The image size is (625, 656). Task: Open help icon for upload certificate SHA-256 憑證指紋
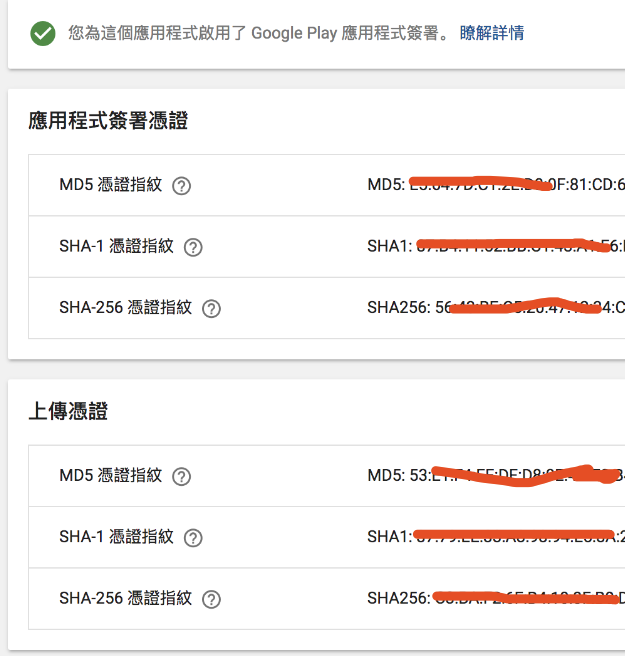tap(211, 599)
